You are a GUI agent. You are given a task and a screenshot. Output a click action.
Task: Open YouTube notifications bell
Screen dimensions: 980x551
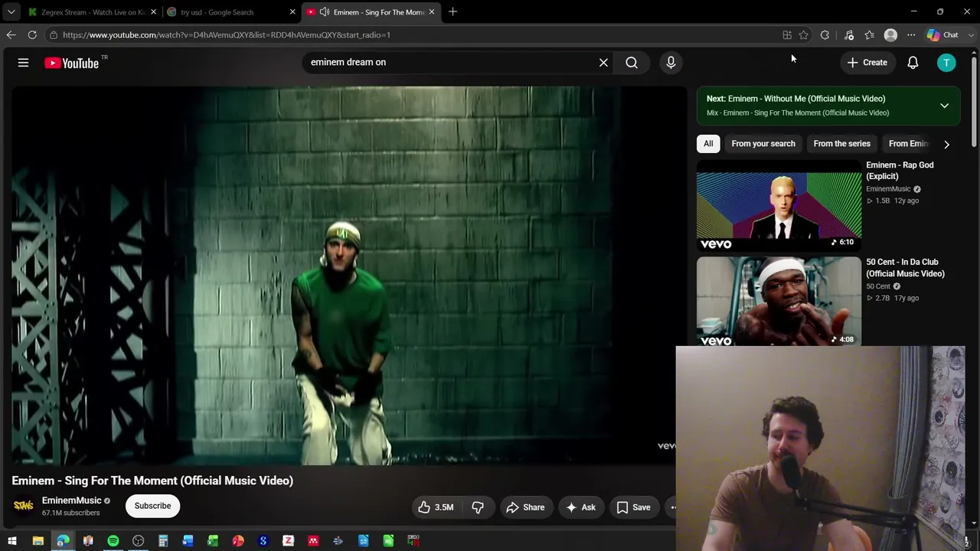tap(913, 63)
